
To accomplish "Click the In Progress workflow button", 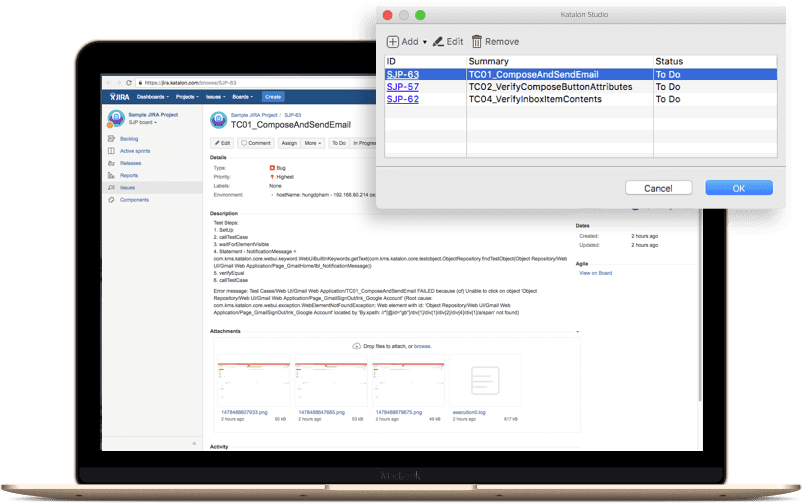I will [x=364, y=143].
